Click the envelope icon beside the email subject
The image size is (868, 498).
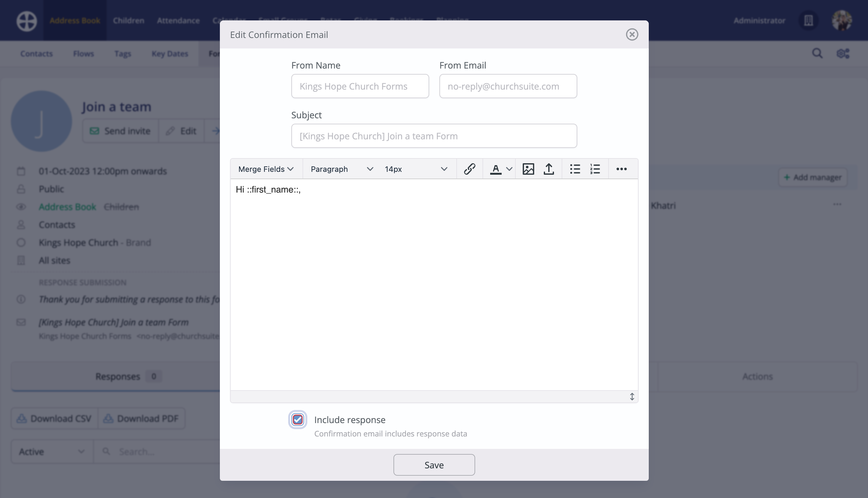[x=21, y=322]
